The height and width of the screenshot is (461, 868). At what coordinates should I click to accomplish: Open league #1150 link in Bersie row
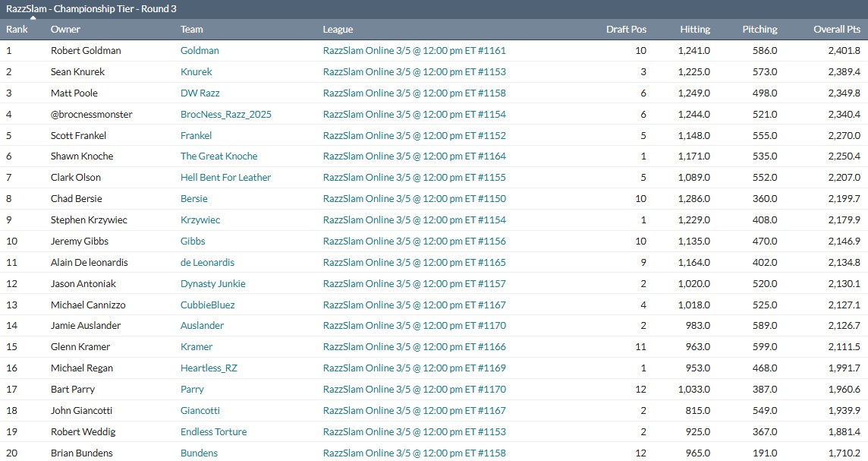click(414, 198)
